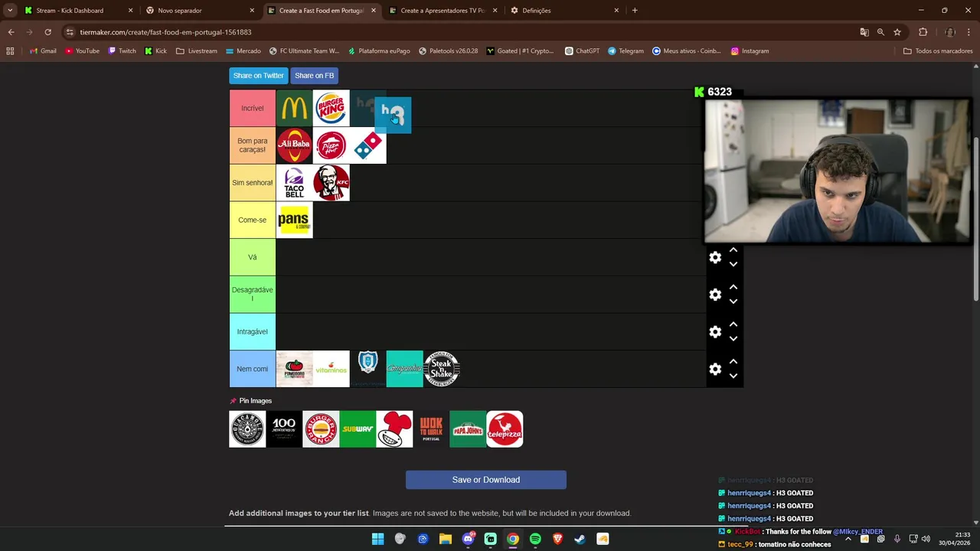980x551 pixels.
Task: Switch to Create a Apresentadores TV tab
Action: [x=443, y=11]
